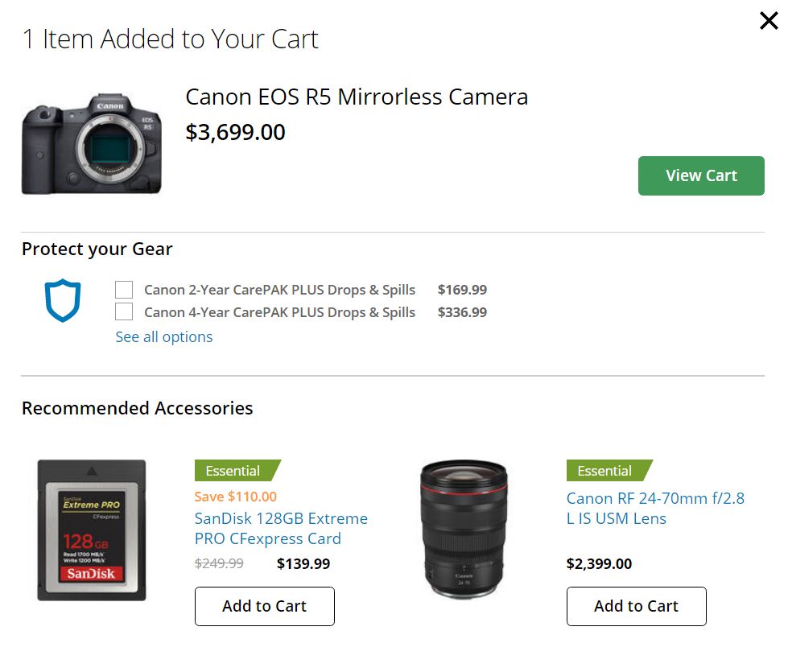Click the View Cart button

(x=700, y=175)
